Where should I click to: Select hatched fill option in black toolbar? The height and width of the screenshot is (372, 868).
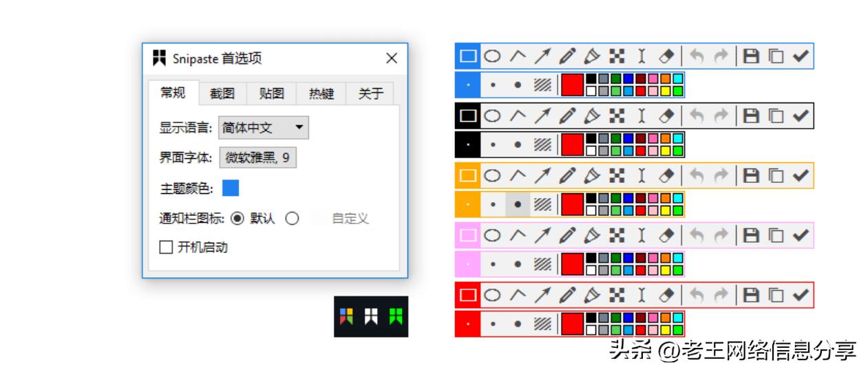542,145
